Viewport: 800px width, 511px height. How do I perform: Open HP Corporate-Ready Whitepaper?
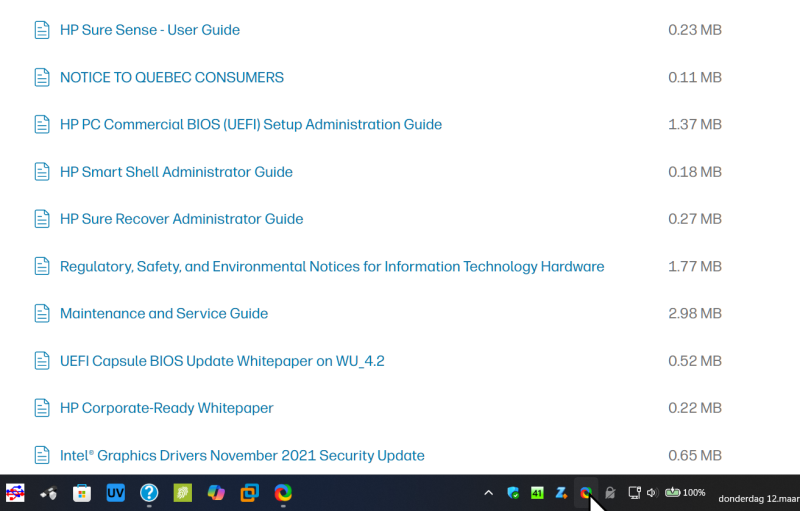[167, 408]
